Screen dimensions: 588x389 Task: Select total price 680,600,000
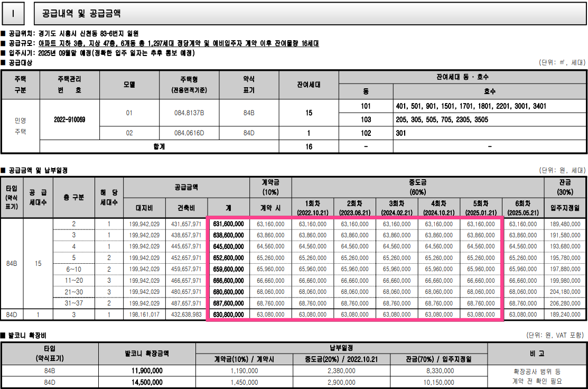pyautogui.click(x=228, y=292)
